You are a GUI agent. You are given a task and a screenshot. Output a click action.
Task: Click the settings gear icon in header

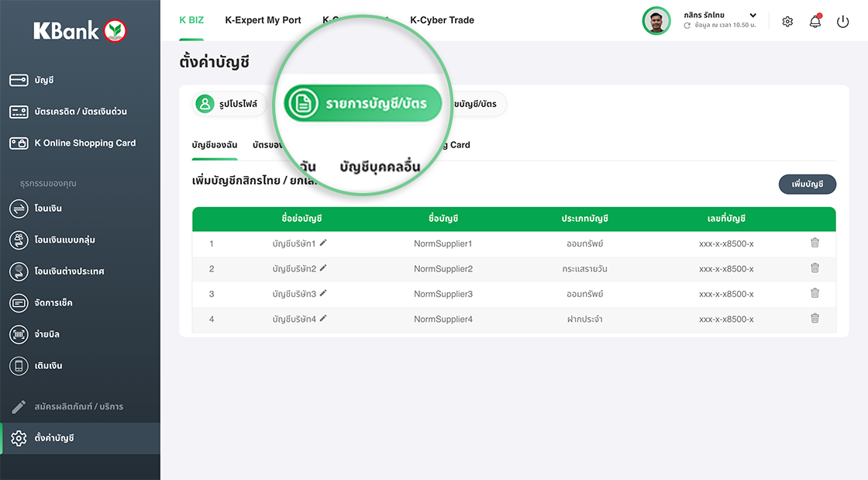click(x=787, y=22)
